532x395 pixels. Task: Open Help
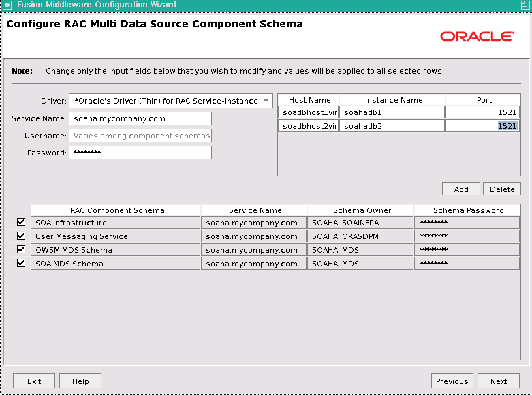pos(80,381)
